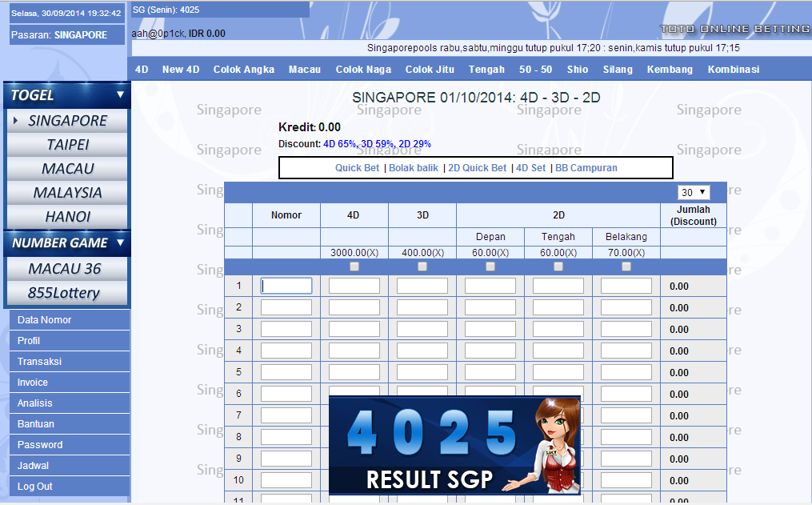Image resolution: width=812 pixels, height=505 pixels.
Task: Open BB Campuran link
Action: click(x=586, y=168)
